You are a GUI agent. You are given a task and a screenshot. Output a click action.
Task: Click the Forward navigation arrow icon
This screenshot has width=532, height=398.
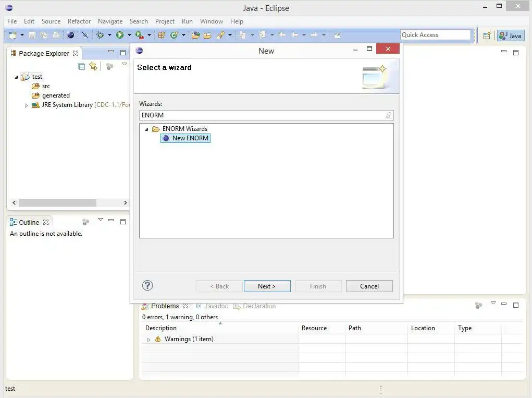pos(314,35)
